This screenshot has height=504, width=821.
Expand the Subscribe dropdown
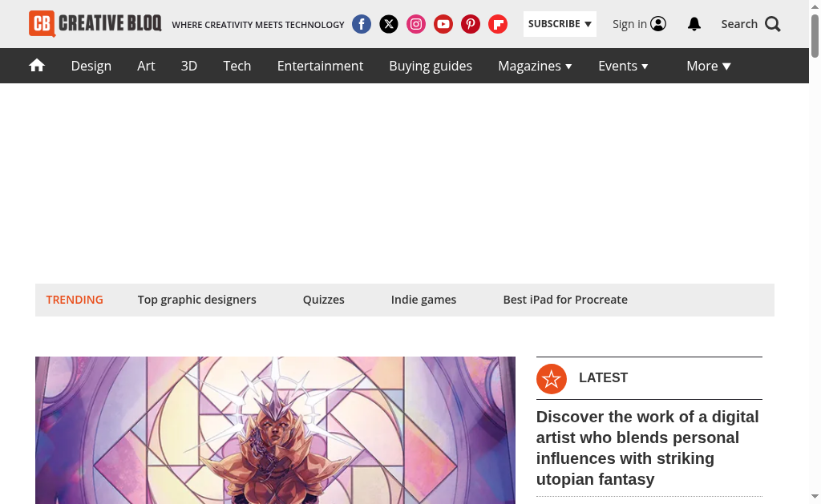[560, 24]
